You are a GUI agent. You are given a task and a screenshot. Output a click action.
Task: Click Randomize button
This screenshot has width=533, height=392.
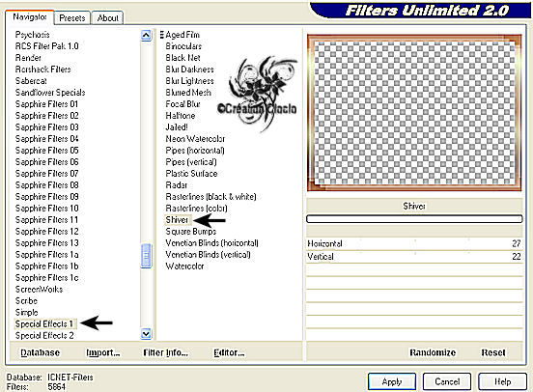433,352
